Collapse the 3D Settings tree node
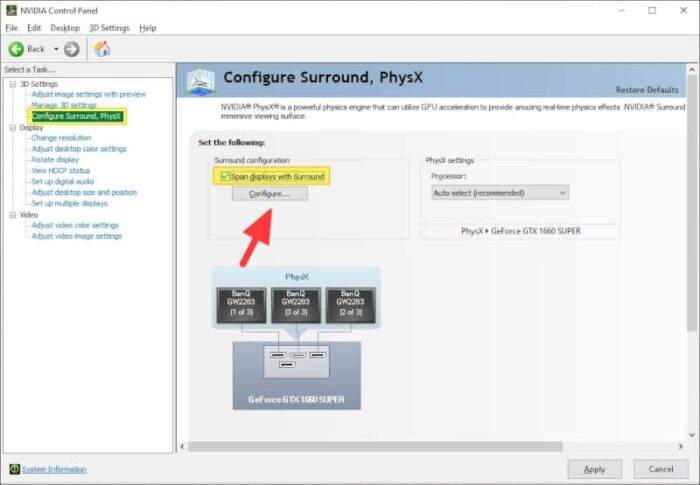 [x=12, y=84]
